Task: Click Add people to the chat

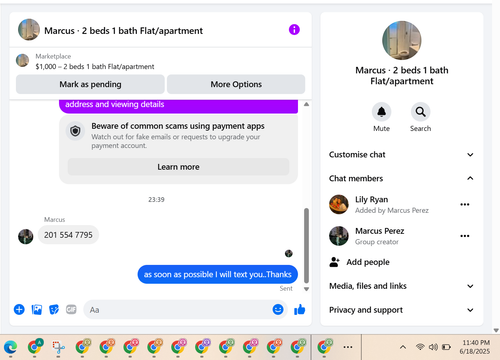Action: point(368,262)
